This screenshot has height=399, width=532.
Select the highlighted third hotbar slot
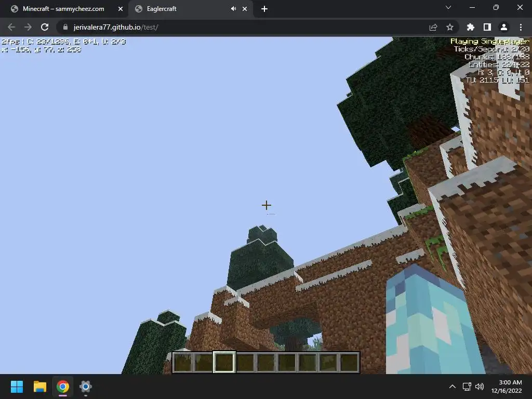pos(224,362)
